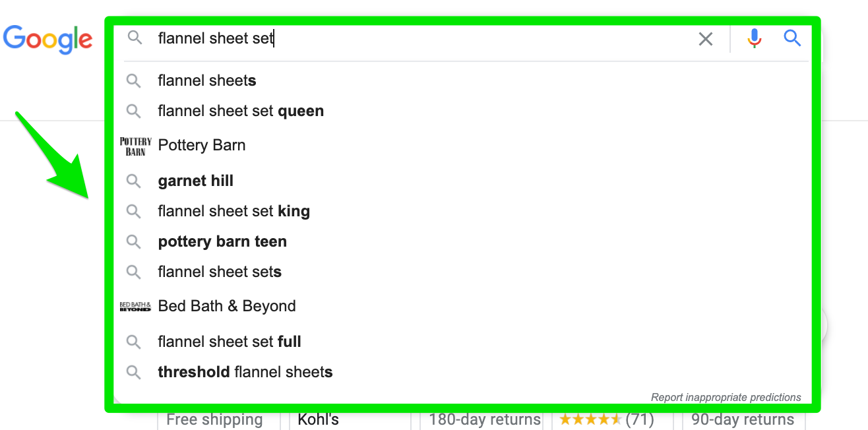The height and width of the screenshot is (430, 868).
Task: Click the Bed Bath & Beyond logo icon
Action: [x=137, y=305]
